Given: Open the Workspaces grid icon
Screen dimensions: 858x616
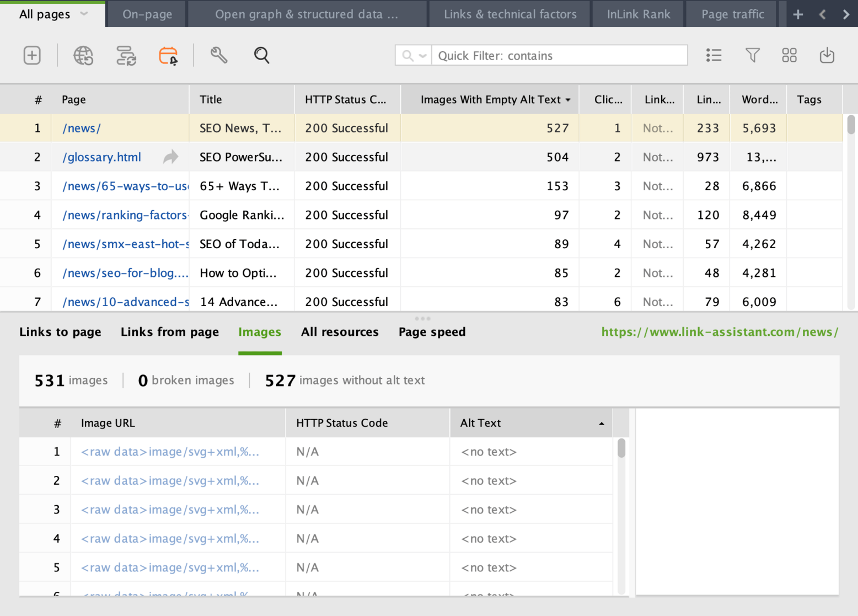Looking at the screenshot, I should [789, 55].
